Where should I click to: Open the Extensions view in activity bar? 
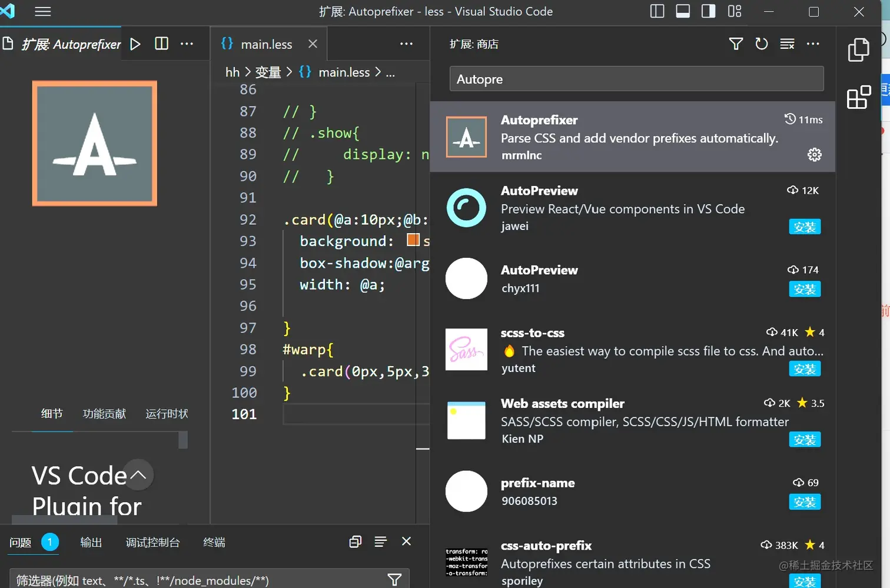pos(859,97)
